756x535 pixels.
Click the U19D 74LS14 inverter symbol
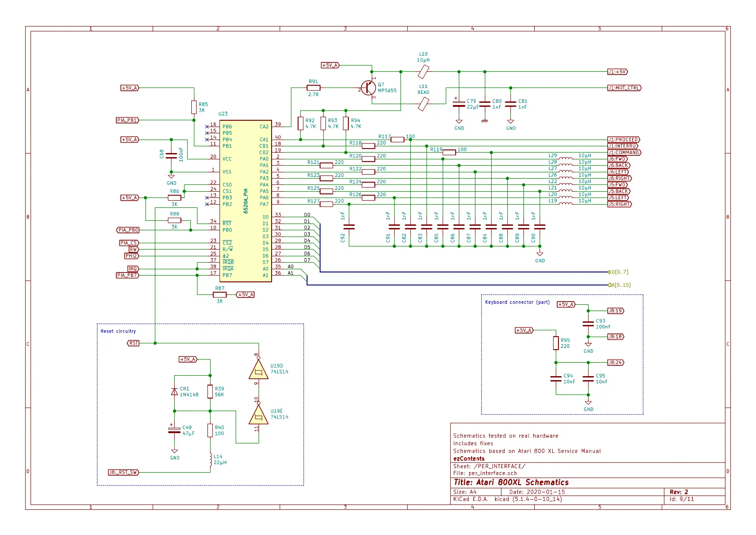point(259,369)
